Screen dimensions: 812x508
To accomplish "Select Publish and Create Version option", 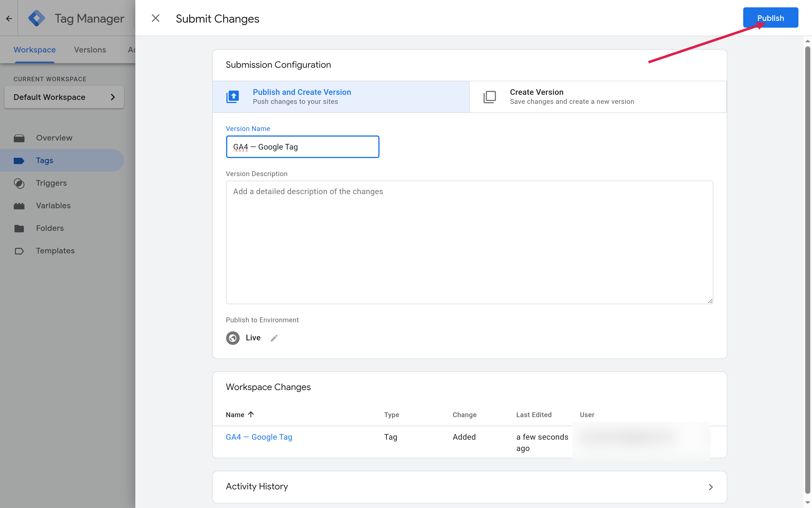I will pos(341,97).
